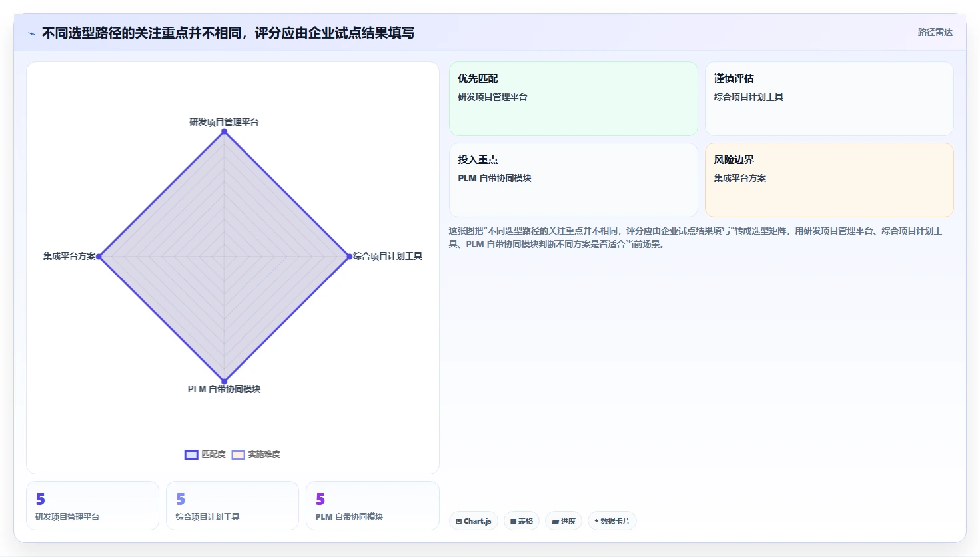The width and height of the screenshot is (980, 557).
Task: Click the 集成平台方案 axis label on the radar
Action: click(69, 256)
